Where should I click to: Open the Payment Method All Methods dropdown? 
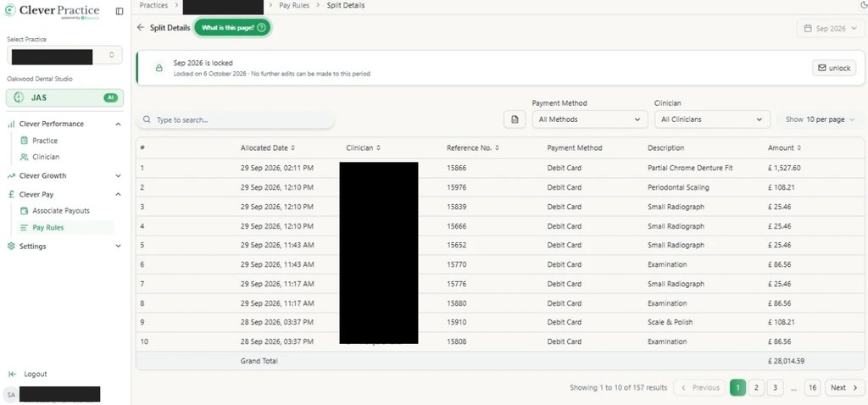click(x=590, y=119)
